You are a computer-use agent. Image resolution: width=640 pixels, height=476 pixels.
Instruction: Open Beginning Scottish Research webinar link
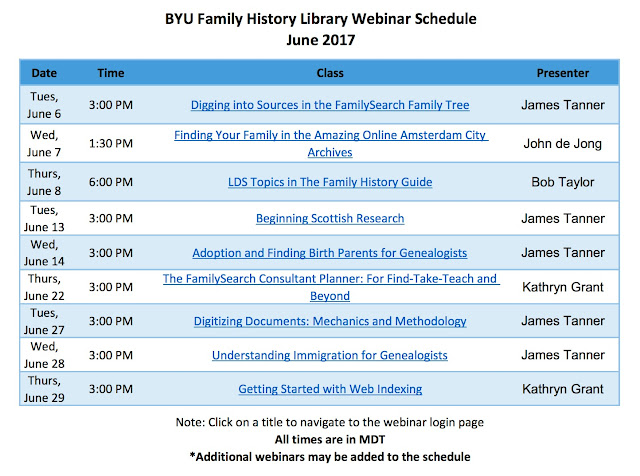330,218
